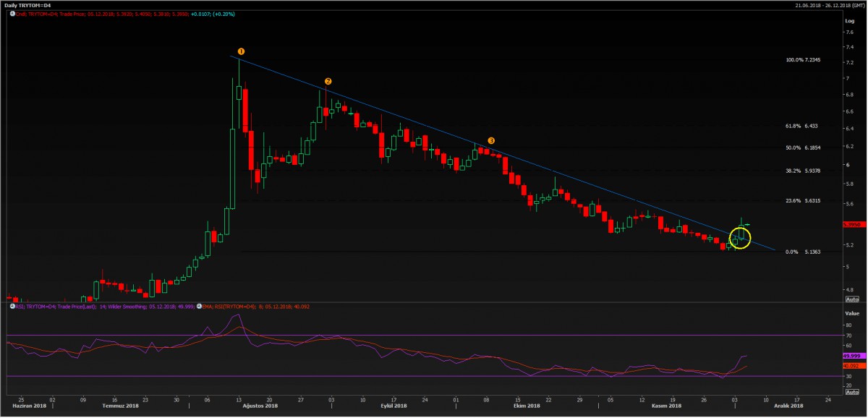Click the 0.0% 5.1363 Fibonacci label
Viewport: 868px width, 418px height.
click(801, 252)
